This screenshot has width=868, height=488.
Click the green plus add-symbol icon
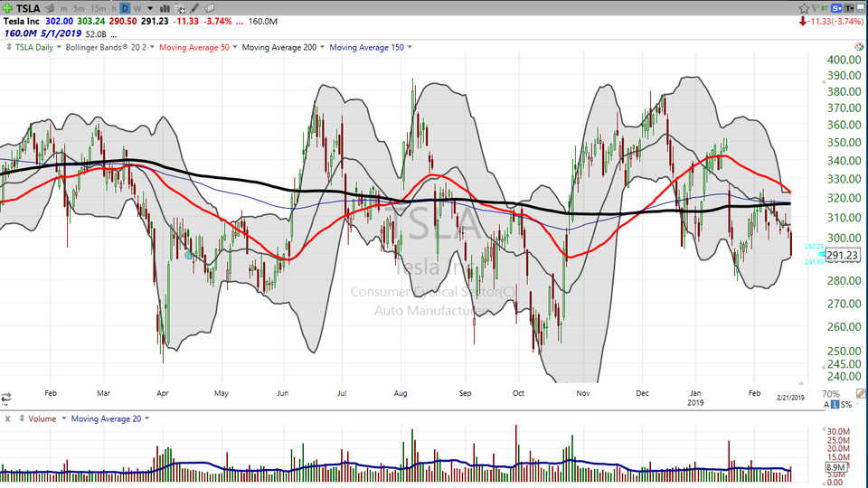[7, 8]
